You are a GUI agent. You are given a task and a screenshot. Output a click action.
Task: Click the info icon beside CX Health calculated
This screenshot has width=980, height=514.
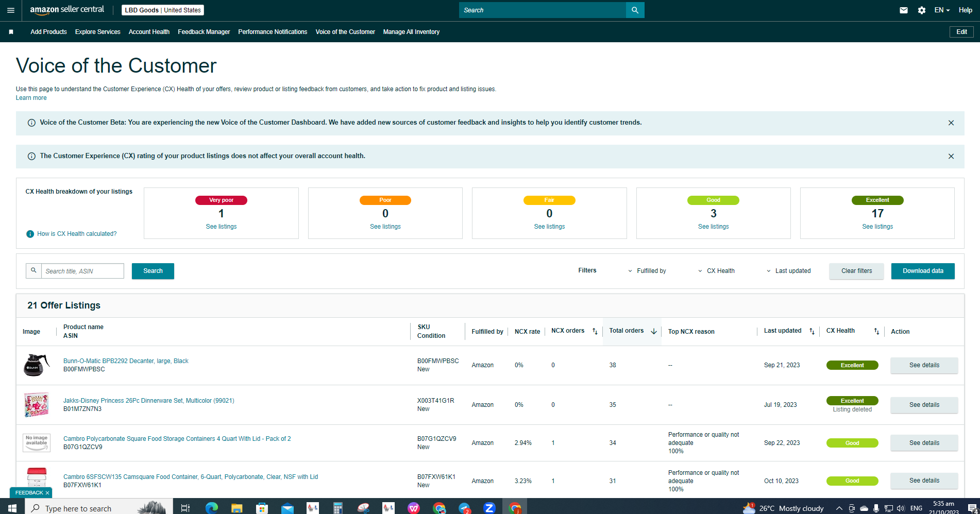pos(30,234)
